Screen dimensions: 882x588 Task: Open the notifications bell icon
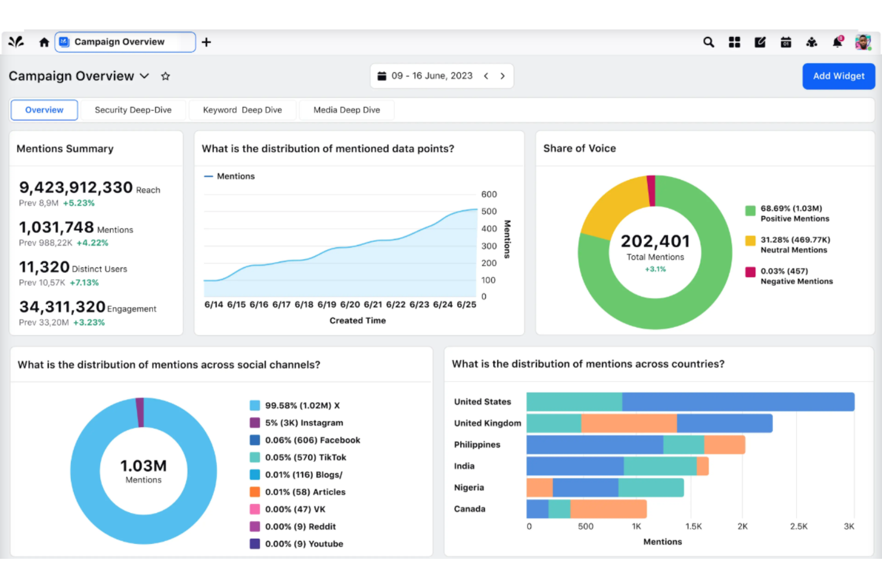(837, 42)
